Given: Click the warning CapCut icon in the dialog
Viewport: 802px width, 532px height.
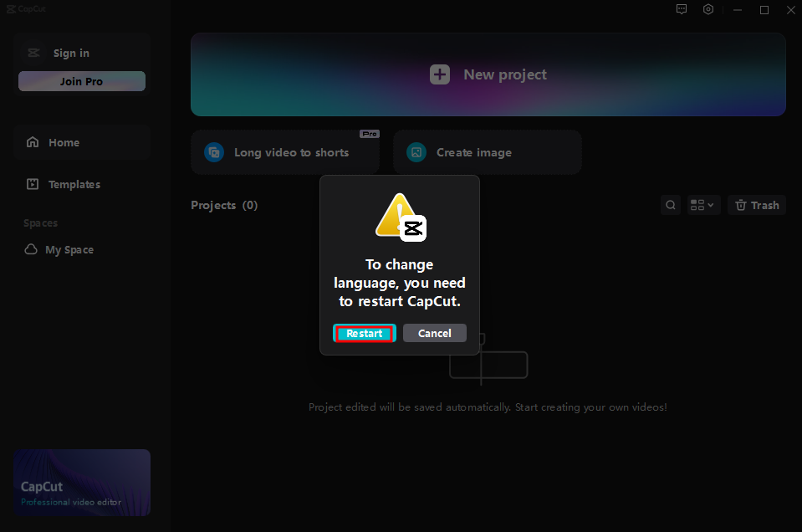Looking at the screenshot, I should click(400, 217).
